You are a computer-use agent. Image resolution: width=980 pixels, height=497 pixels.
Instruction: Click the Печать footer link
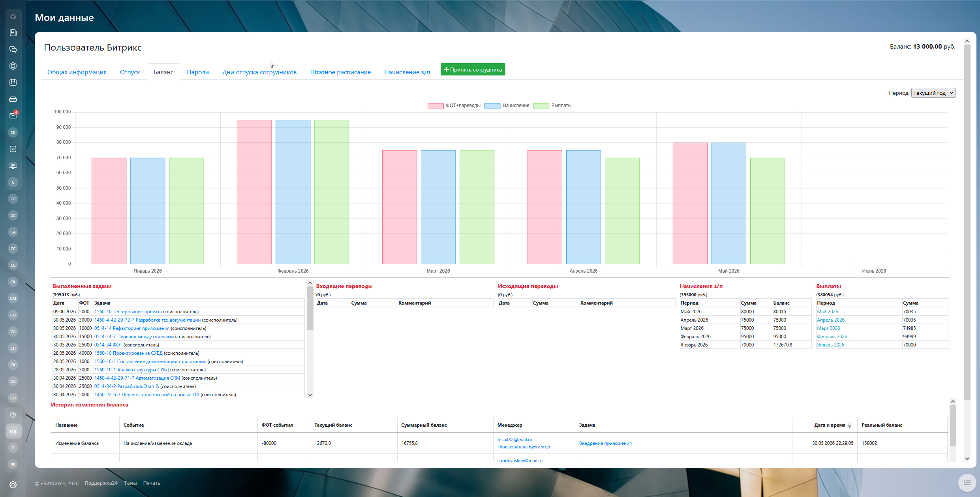pos(152,483)
